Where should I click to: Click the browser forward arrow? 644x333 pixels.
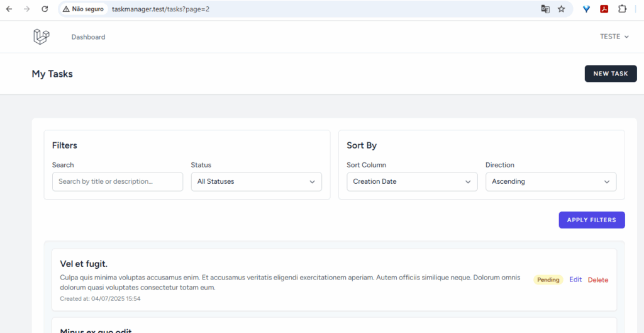click(27, 9)
